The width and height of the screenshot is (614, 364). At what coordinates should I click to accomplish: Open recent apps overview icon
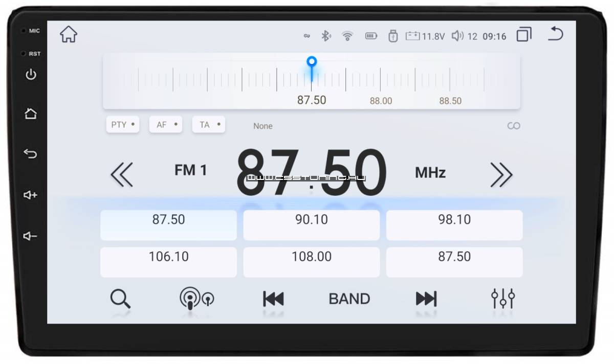click(523, 35)
